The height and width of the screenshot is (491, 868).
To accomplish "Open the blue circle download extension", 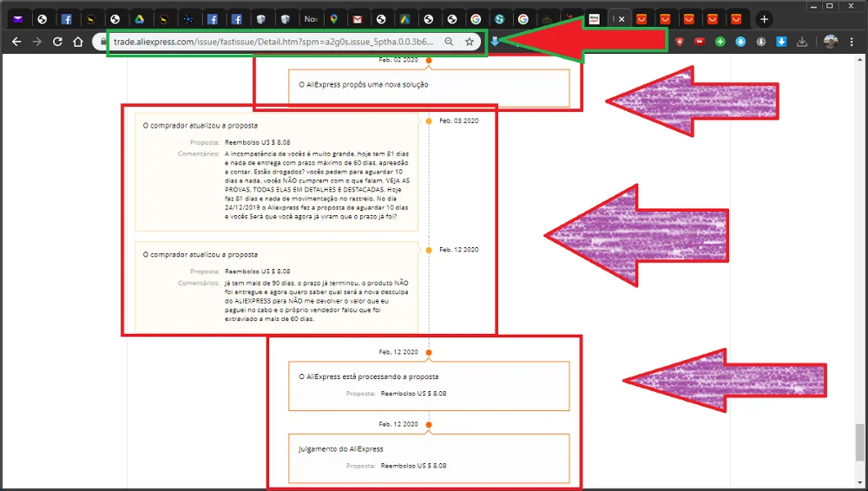I will pyautogui.click(x=740, y=42).
